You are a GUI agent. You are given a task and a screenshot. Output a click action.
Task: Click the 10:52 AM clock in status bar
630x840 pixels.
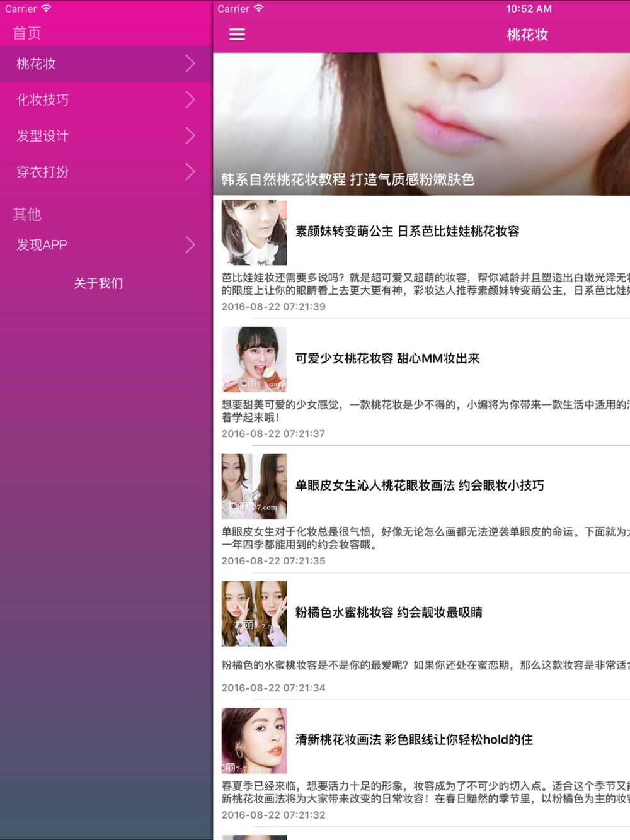[529, 9]
